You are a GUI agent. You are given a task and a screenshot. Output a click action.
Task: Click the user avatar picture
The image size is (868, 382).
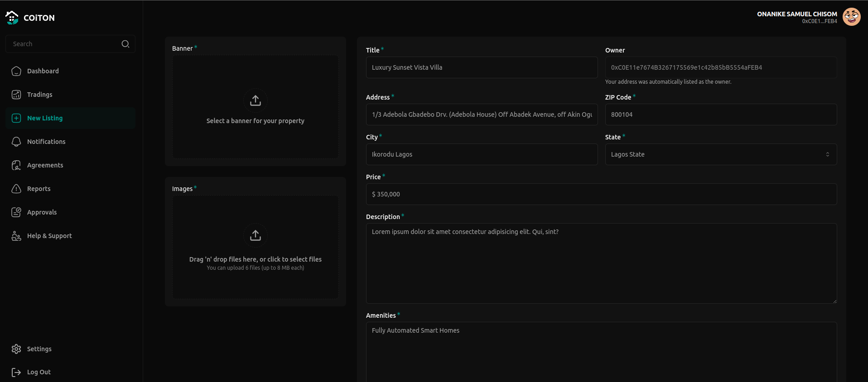tap(851, 17)
